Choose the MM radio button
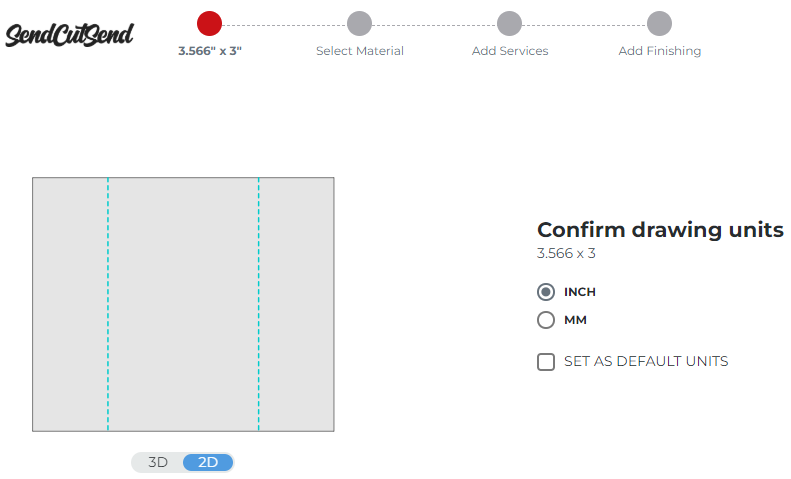The height and width of the screenshot is (479, 791). click(546, 320)
